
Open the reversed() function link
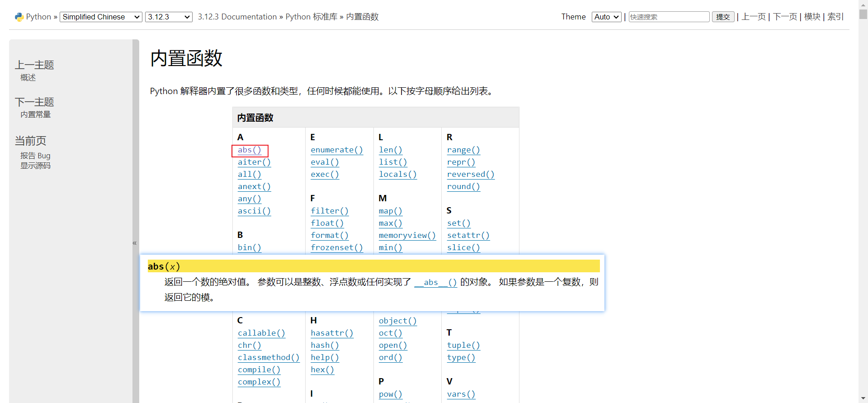471,175
